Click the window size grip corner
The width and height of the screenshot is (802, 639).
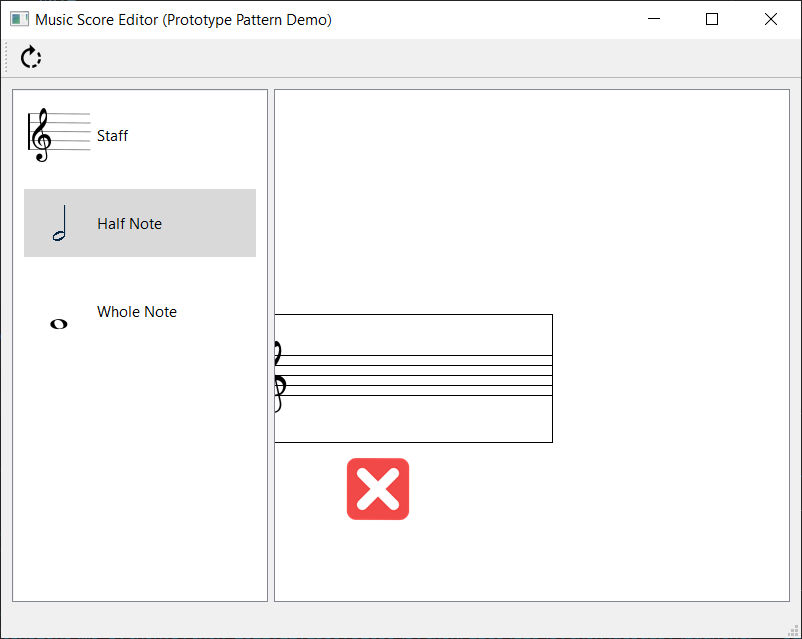[x=793, y=631]
